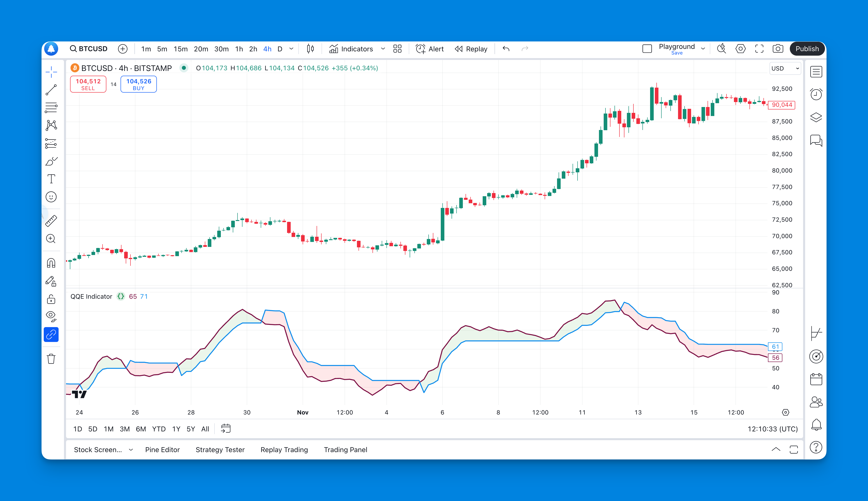Viewport: 868px width, 501px height.
Task: Activate the zoom in tool
Action: pos(51,239)
